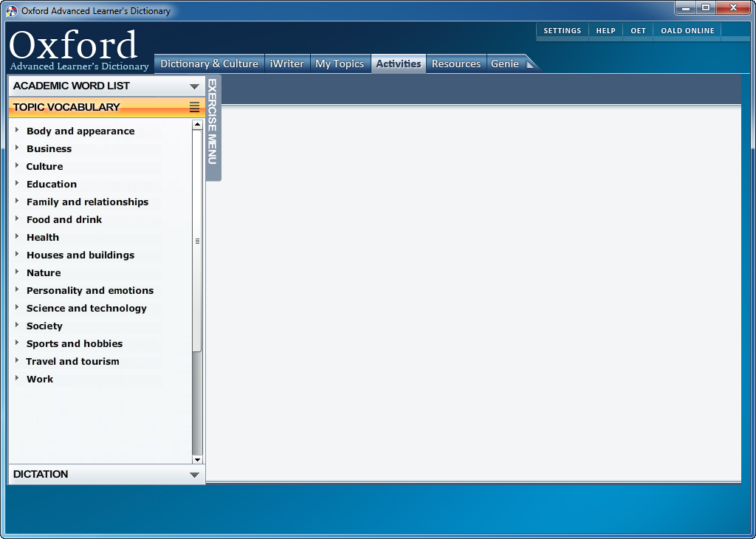756x539 pixels.
Task: Open the My Topics tab
Action: tap(340, 64)
